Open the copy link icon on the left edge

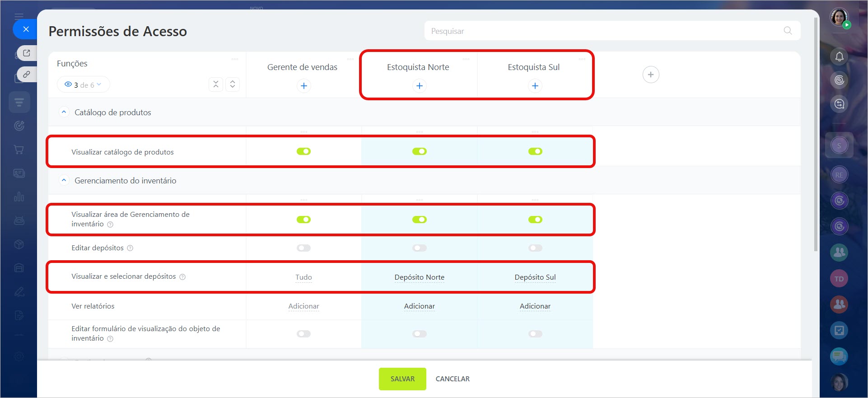click(27, 74)
